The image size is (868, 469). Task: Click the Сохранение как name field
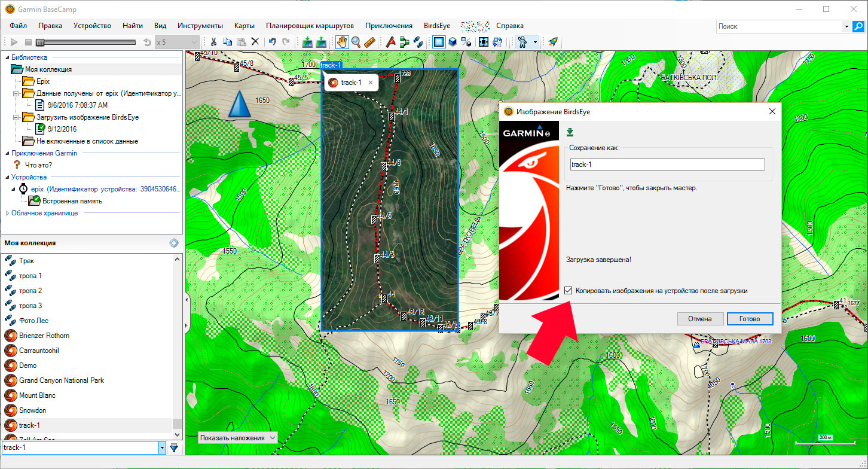[x=667, y=165]
